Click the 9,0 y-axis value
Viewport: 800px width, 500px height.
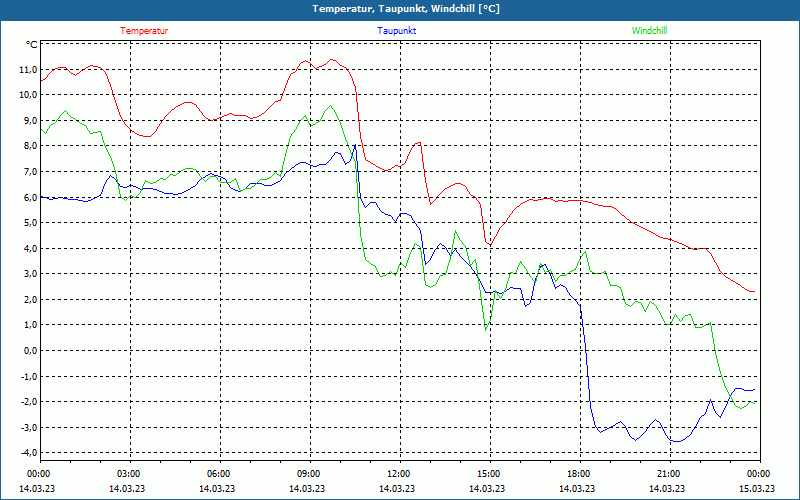[x=30, y=120]
